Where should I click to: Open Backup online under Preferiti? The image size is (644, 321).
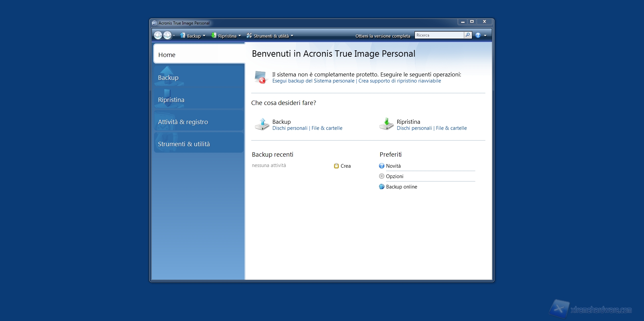click(x=401, y=187)
